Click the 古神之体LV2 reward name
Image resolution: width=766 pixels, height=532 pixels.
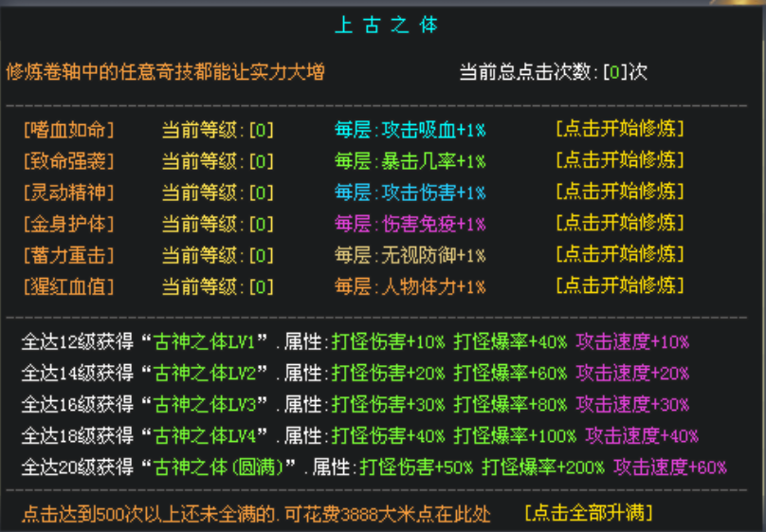(205, 374)
